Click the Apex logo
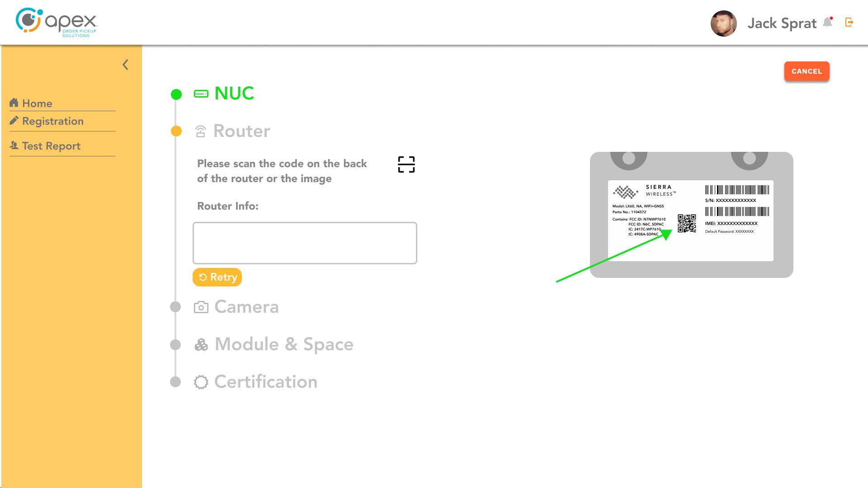 [x=57, y=22]
